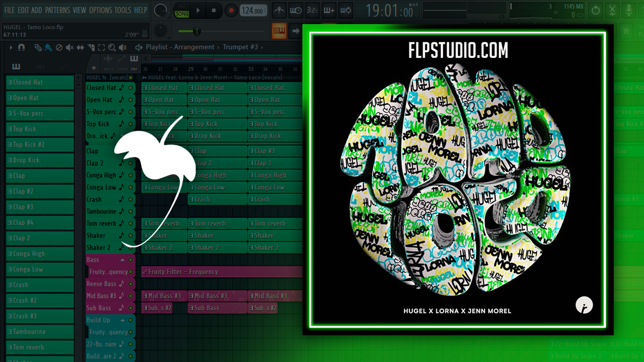Select the playlist Zoom magnifier tool
644x362 pixels.
tap(112, 47)
